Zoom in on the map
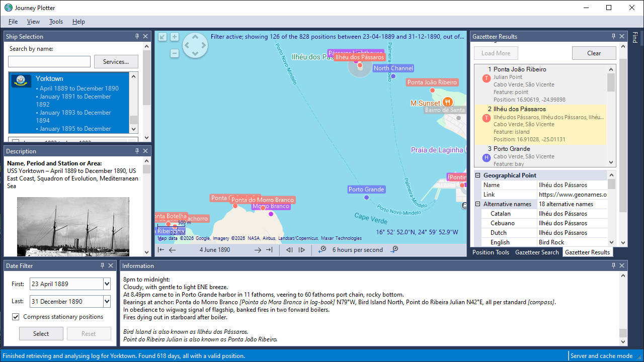The width and height of the screenshot is (644, 362). (x=175, y=37)
